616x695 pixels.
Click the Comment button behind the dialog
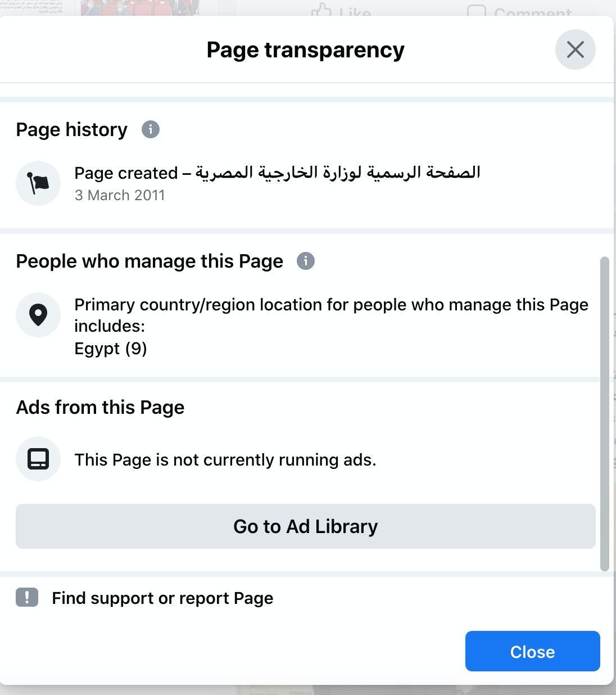519,10
